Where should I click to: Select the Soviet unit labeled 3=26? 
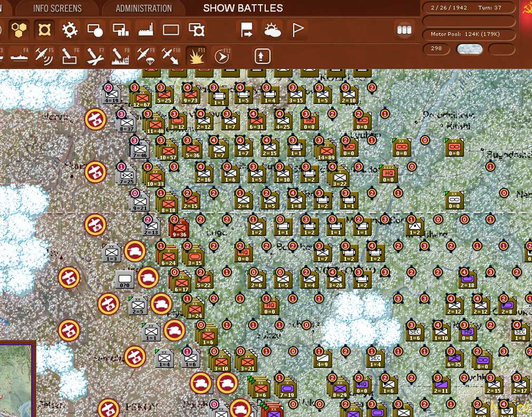coord(335,280)
